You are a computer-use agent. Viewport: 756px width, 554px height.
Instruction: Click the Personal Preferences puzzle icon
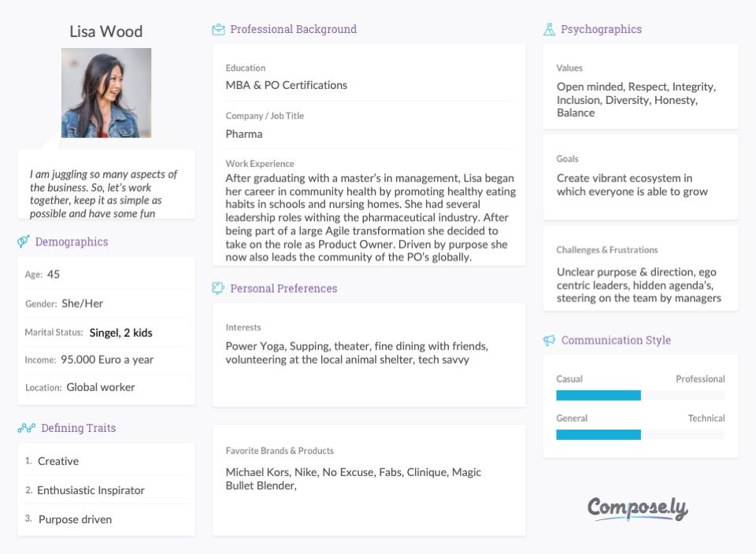(x=218, y=289)
